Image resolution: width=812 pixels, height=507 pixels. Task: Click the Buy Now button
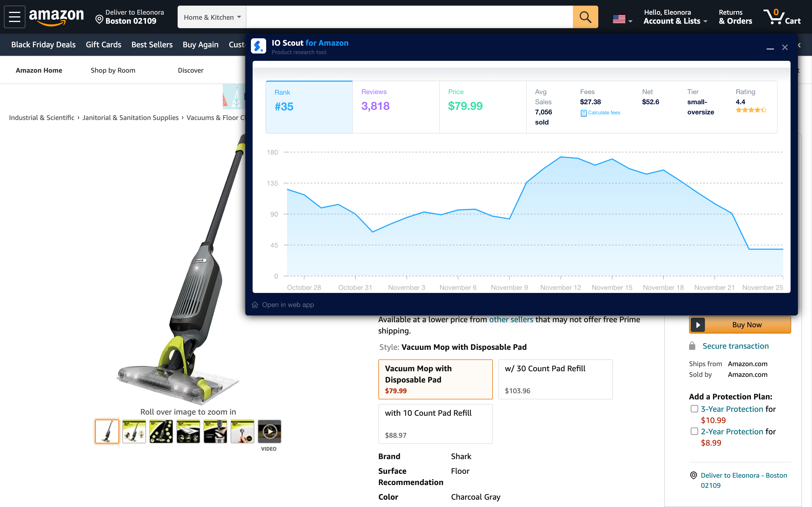(x=740, y=324)
